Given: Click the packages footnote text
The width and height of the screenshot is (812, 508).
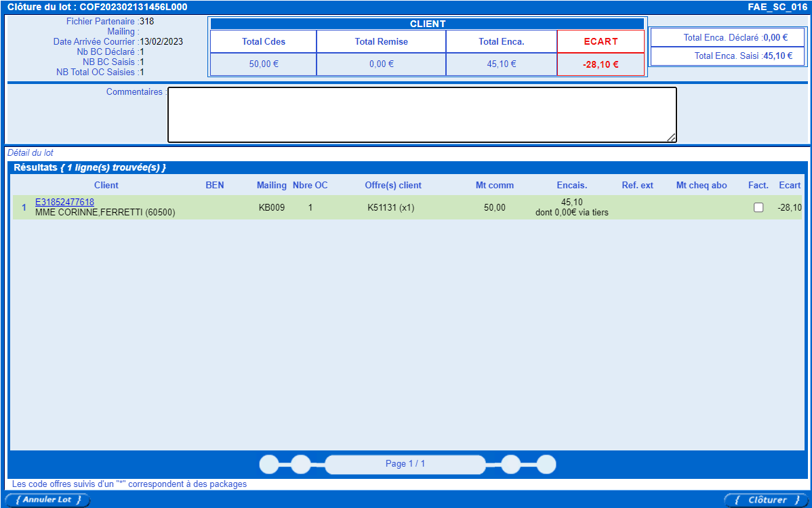Looking at the screenshot, I should coord(129,484).
